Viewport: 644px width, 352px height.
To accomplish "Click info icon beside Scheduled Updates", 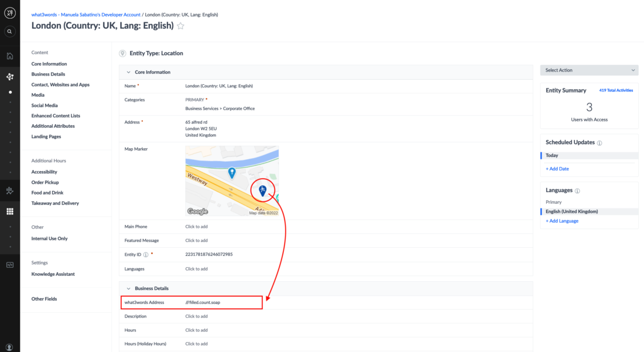I will 600,143.
